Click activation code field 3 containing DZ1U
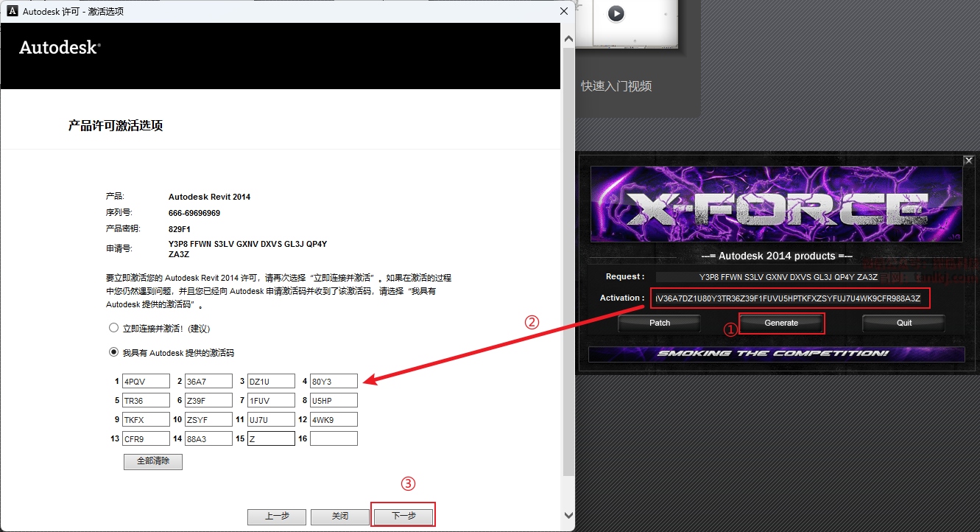 pos(271,381)
